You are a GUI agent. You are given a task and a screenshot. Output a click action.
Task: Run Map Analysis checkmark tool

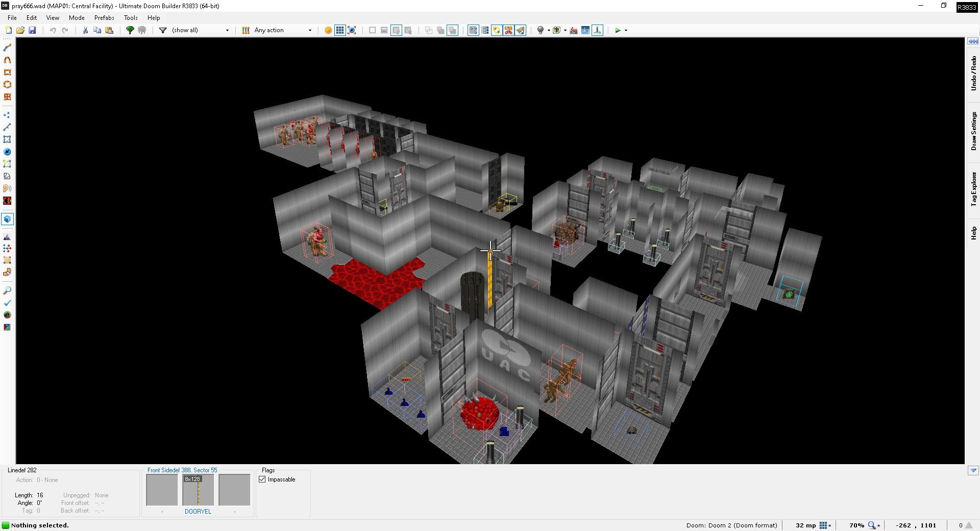click(7, 303)
